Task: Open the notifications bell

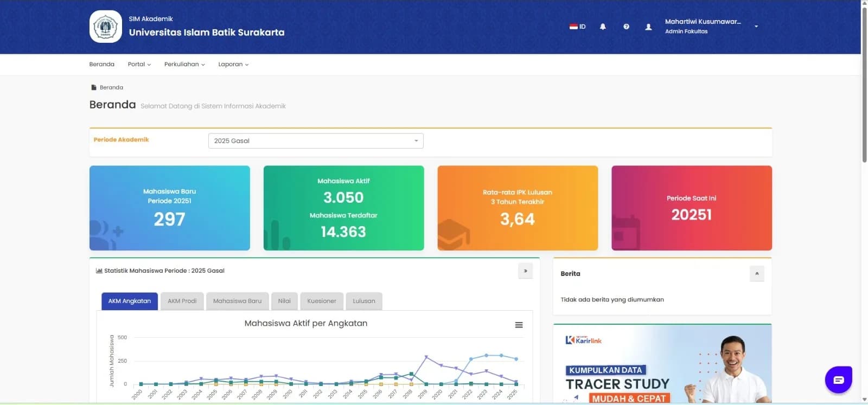Action: click(x=603, y=27)
